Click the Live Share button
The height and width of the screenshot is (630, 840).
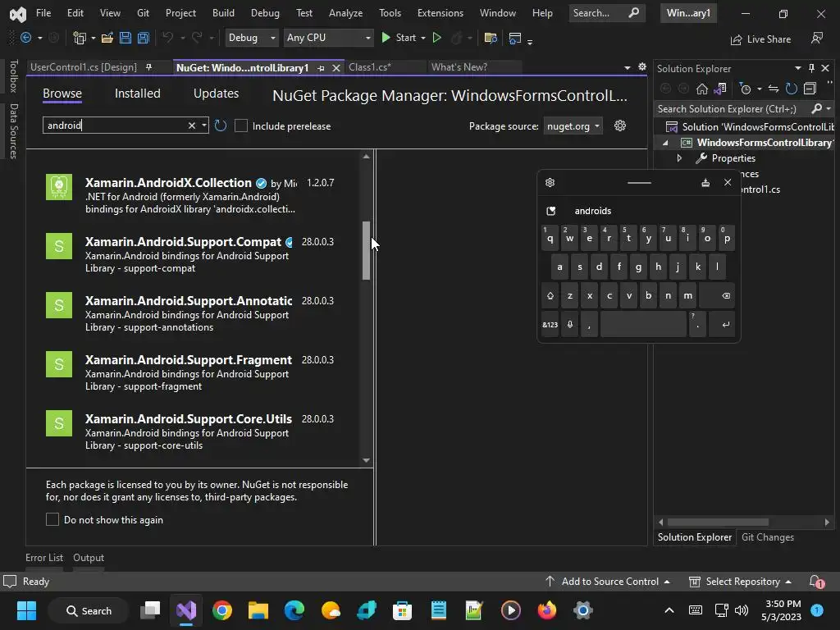760,39
